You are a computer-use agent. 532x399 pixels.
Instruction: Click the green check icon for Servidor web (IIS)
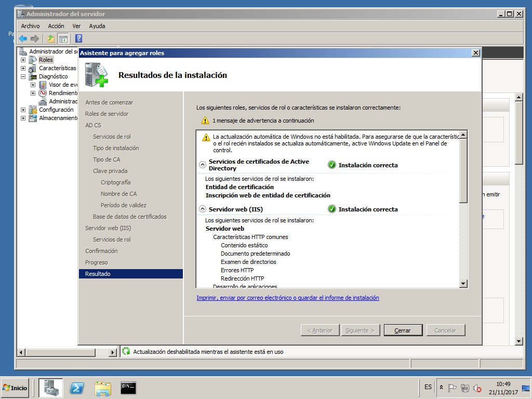[332, 209]
